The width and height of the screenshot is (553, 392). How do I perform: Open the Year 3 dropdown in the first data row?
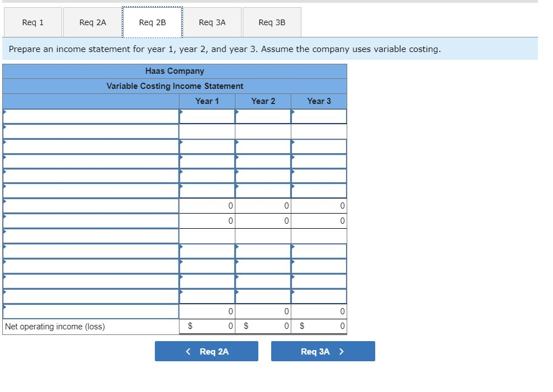tap(318, 116)
